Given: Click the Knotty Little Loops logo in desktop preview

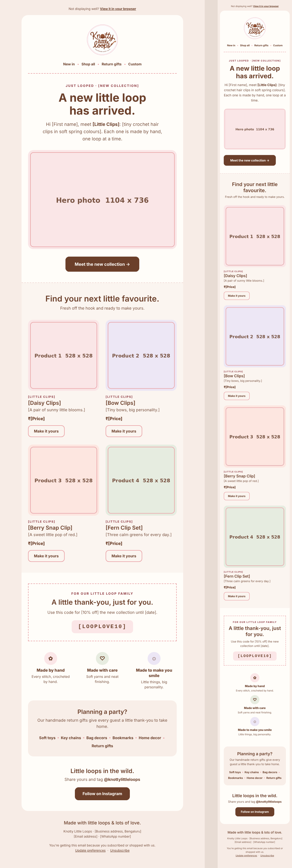Looking at the screenshot, I should [x=102, y=40].
